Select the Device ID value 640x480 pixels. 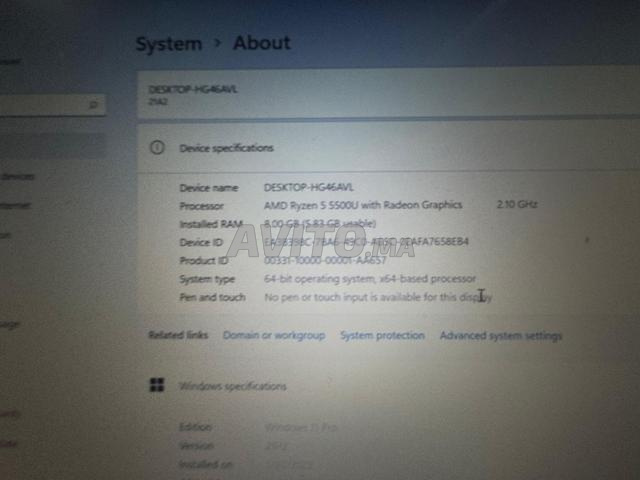366,242
